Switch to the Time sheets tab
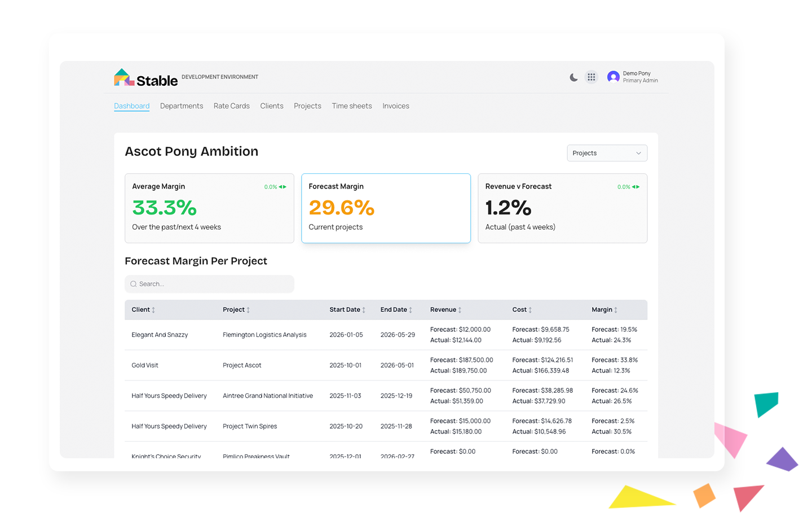The width and height of the screenshot is (812, 513). pos(351,106)
